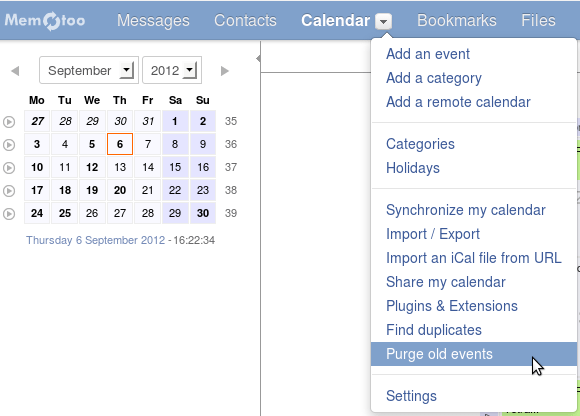Open the September month dropdown
Image resolution: width=580 pixels, height=416 pixels.
click(89, 70)
